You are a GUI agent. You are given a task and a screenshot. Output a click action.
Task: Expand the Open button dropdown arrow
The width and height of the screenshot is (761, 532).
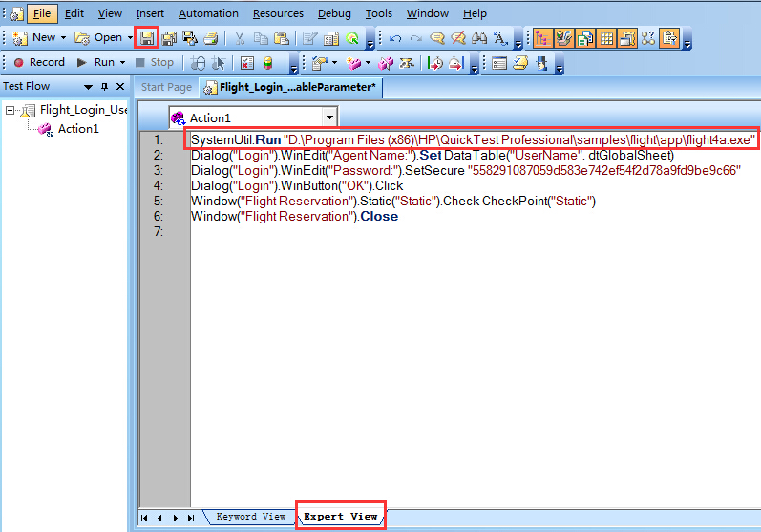click(x=130, y=38)
